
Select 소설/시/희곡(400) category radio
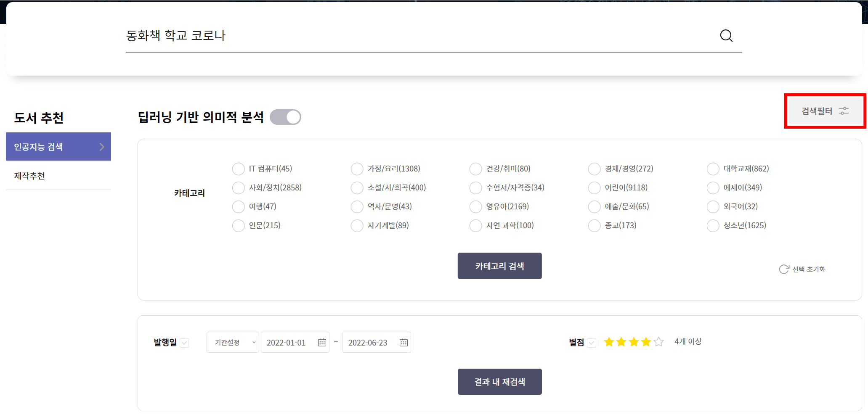pyautogui.click(x=357, y=188)
